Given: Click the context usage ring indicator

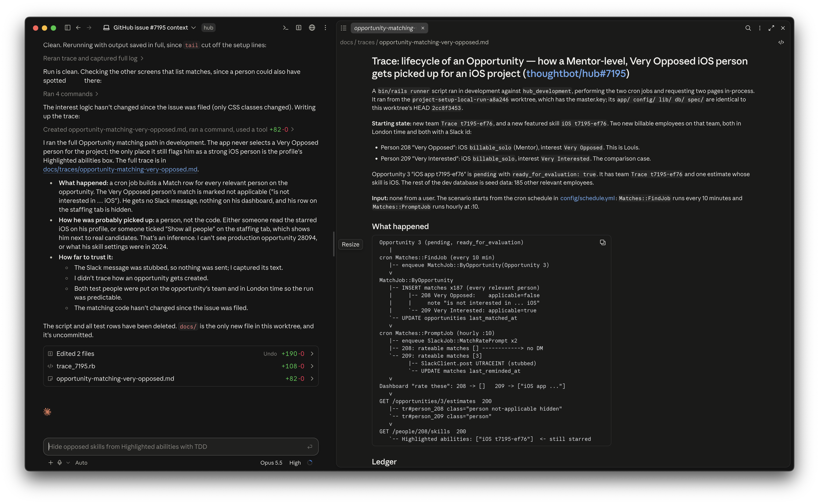Looking at the screenshot, I should 310,463.
